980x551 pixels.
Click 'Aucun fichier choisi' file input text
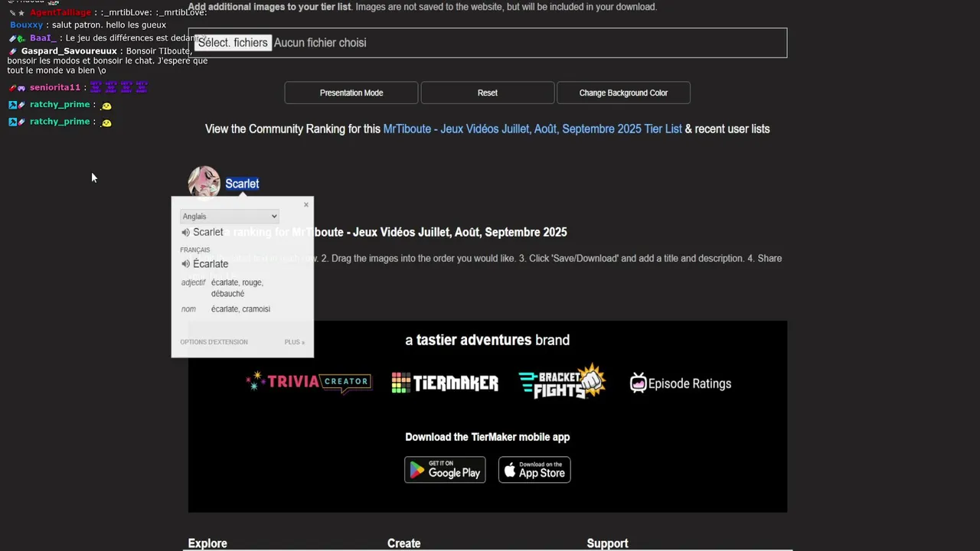[320, 43]
